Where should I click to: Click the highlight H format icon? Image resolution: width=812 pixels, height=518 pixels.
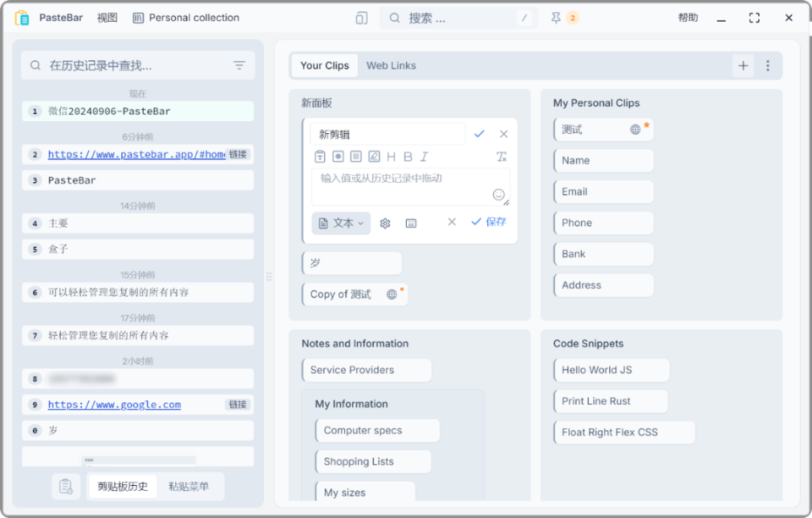391,157
